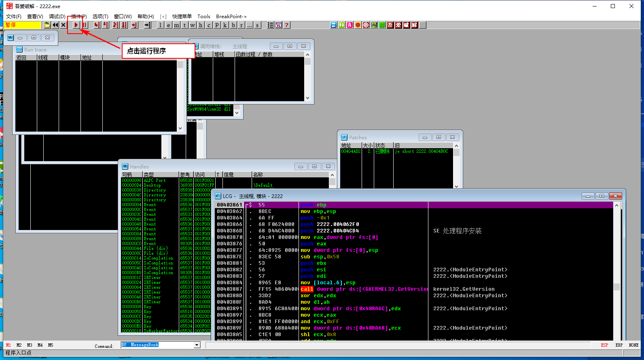Open the 调试(D) menu
This screenshot has height=360, width=644.
point(57,17)
